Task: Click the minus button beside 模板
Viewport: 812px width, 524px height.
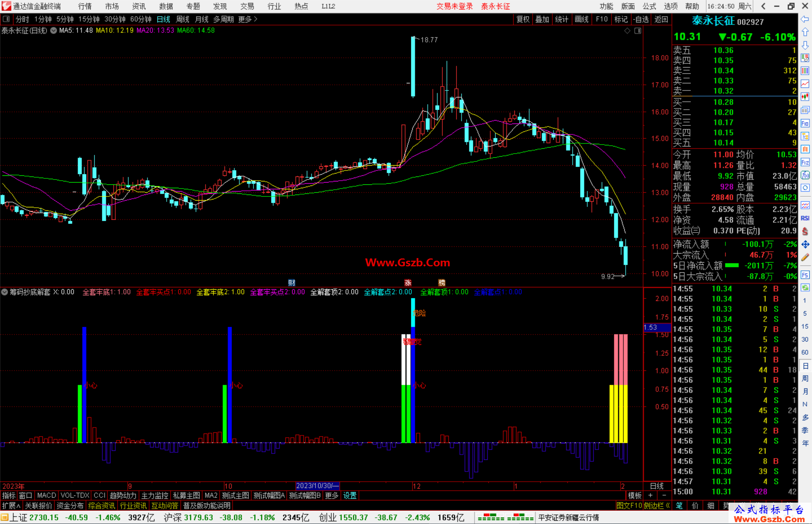Action: click(x=664, y=495)
